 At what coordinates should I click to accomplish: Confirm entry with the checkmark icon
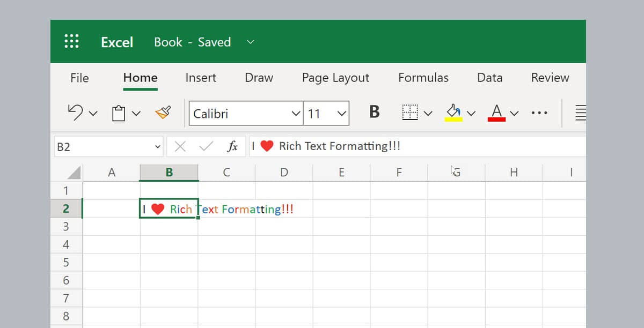coord(206,146)
